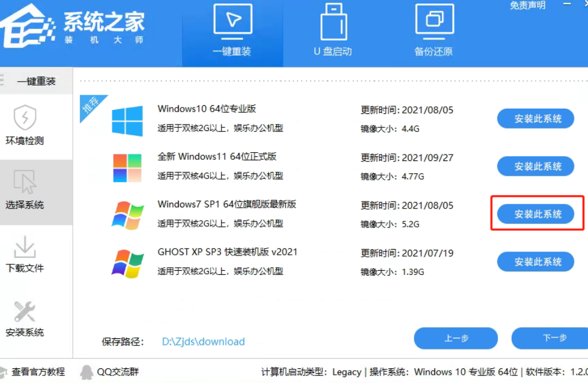Open the 备份还原 icon
Viewport: 588px width, 383px height.
(x=435, y=21)
